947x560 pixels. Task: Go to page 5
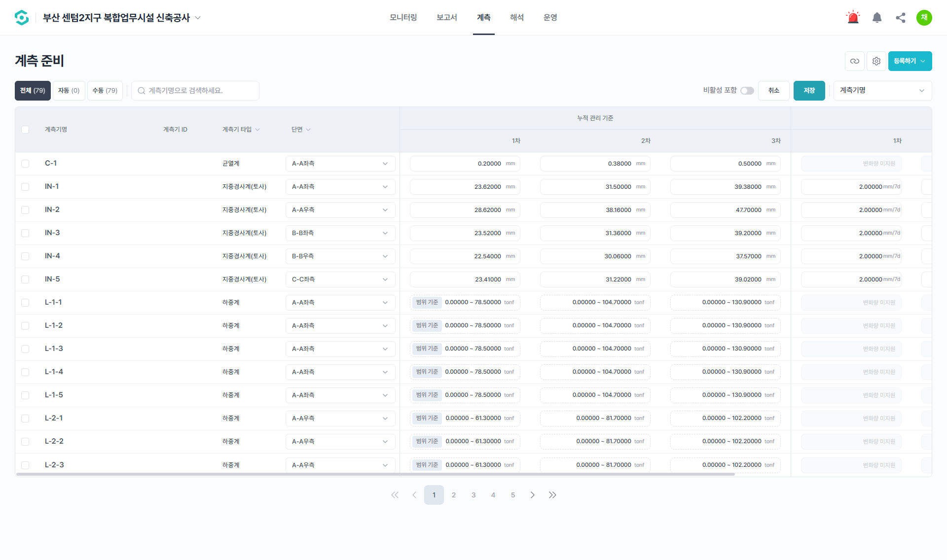513,495
